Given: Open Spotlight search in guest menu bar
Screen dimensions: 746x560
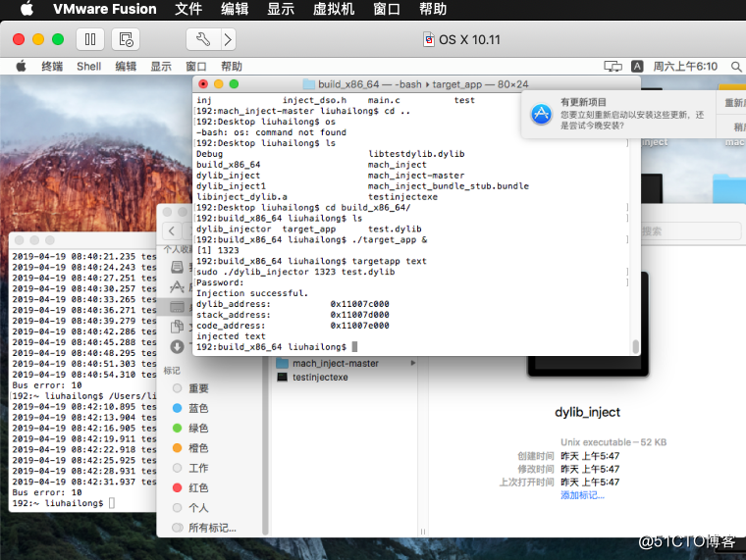Looking at the screenshot, I should [x=736, y=67].
